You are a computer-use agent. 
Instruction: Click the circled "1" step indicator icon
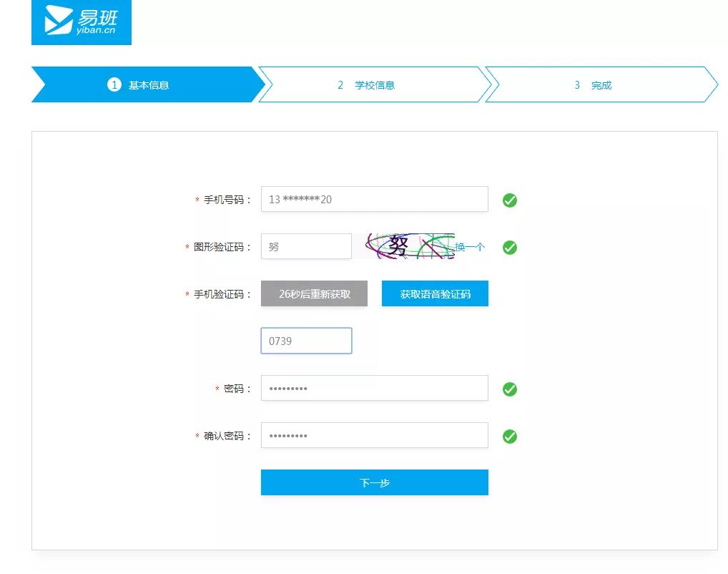click(x=113, y=84)
